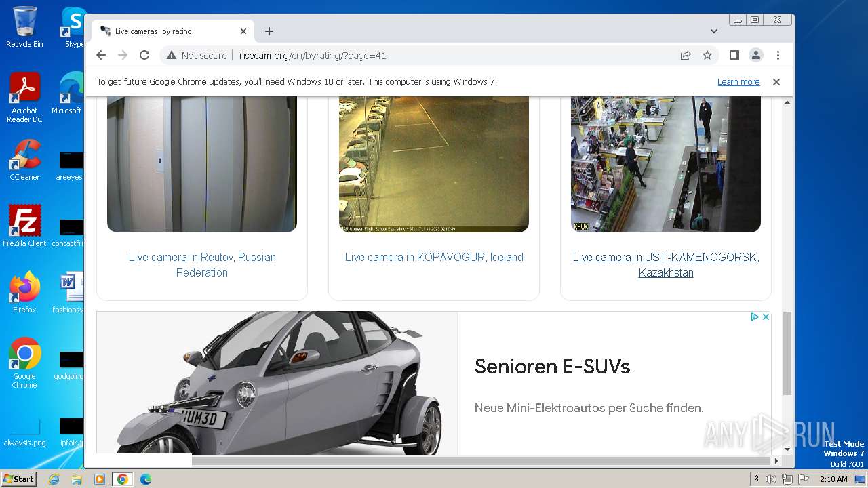
Task: Expand the tab search dropdown
Action: pos(713,31)
